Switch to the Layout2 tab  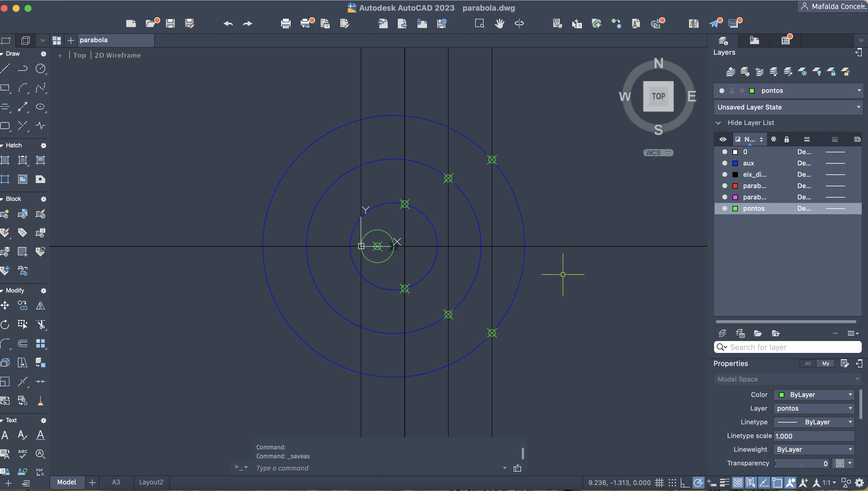(x=151, y=482)
